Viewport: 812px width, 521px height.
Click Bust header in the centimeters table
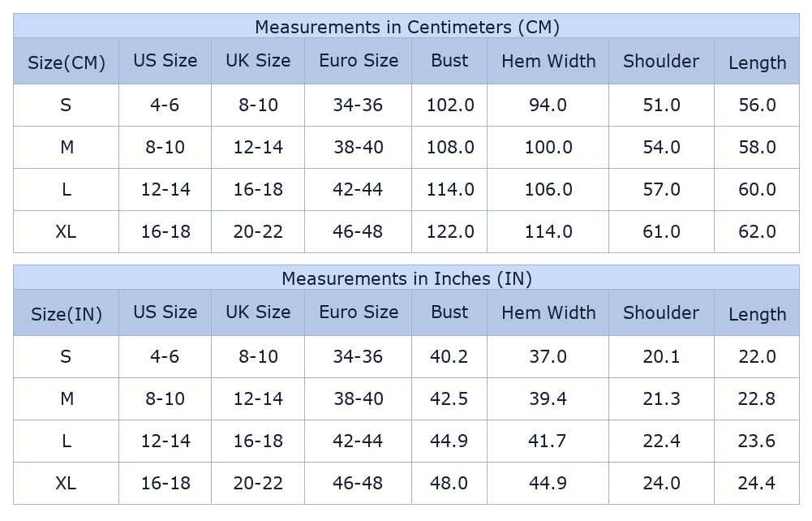(449, 61)
